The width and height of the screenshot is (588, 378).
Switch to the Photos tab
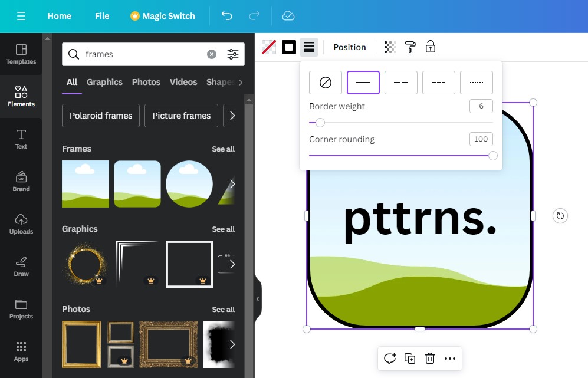[x=146, y=82]
